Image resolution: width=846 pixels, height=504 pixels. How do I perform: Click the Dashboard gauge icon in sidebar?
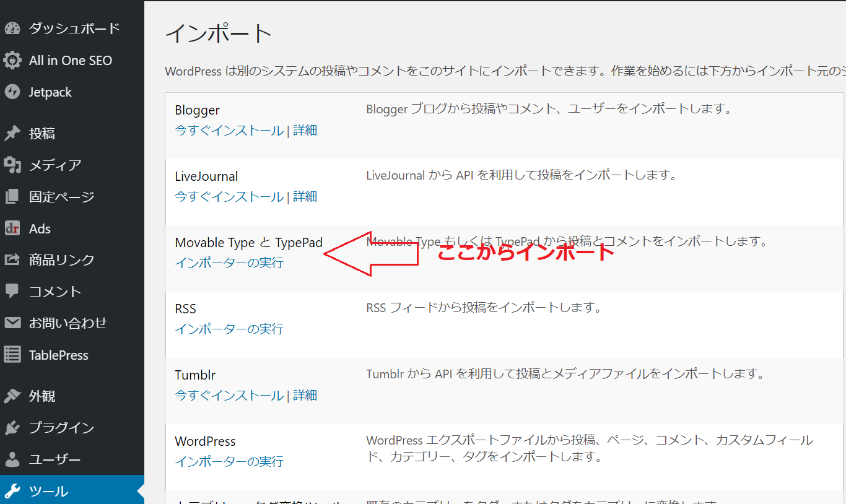click(x=12, y=28)
